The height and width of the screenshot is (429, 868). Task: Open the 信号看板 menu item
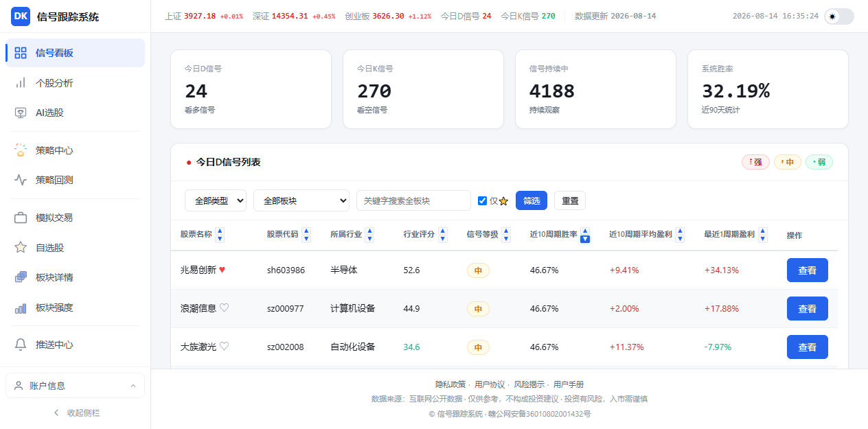75,53
